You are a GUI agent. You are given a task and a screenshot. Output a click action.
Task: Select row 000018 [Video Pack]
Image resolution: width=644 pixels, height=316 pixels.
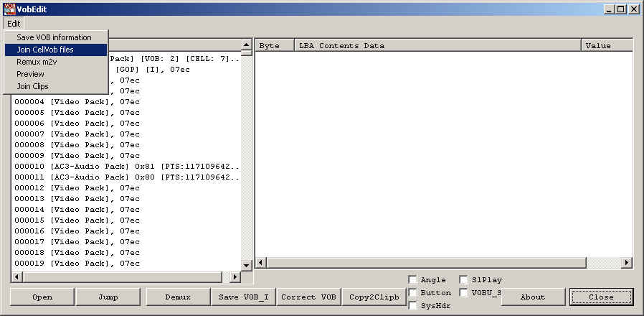point(126,253)
